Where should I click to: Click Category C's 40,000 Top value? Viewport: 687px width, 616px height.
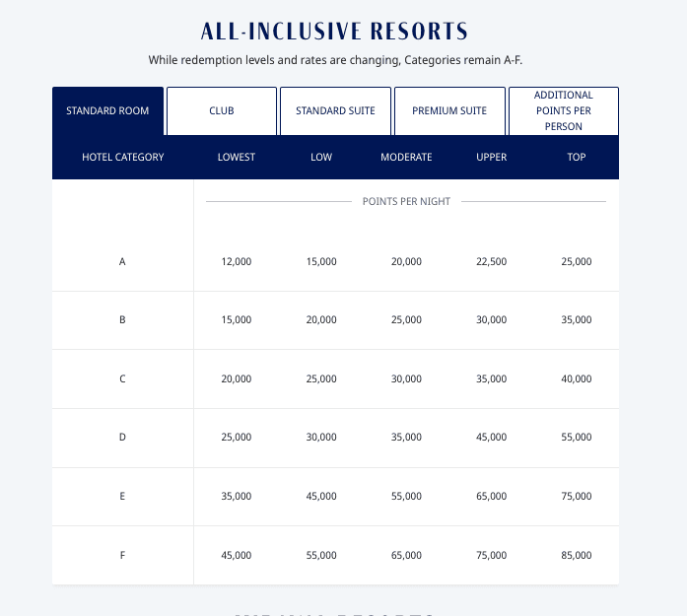coord(577,379)
